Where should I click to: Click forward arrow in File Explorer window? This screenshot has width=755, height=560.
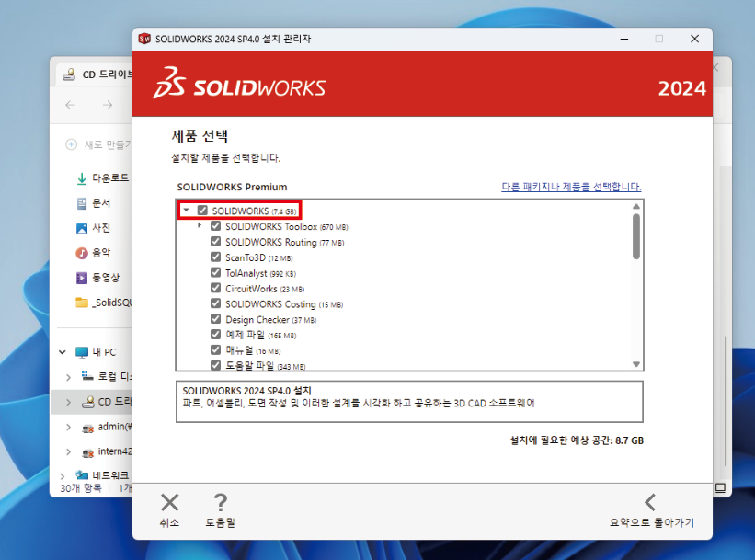pos(108,105)
